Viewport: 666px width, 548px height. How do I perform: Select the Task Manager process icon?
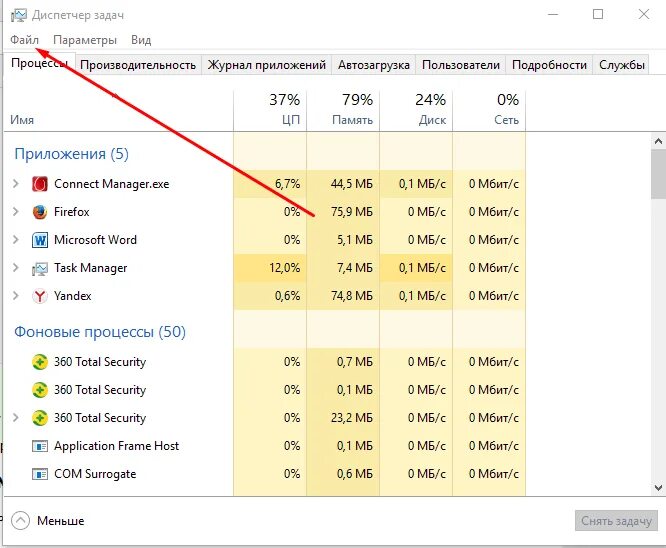point(40,268)
